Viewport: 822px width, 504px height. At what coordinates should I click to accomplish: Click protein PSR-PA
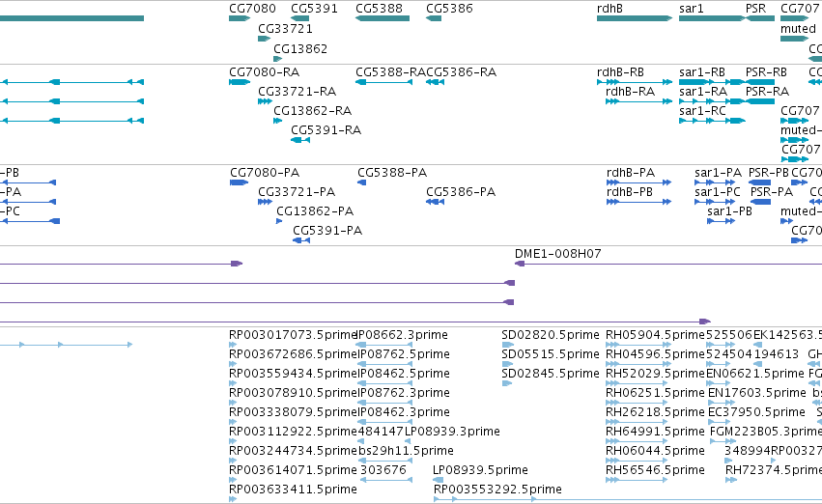772,192
